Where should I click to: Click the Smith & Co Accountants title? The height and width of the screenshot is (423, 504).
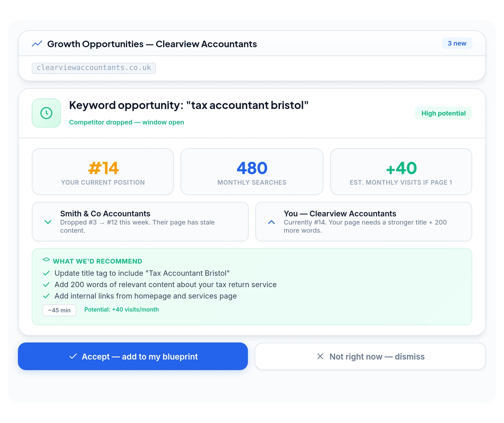click(105, 214)
